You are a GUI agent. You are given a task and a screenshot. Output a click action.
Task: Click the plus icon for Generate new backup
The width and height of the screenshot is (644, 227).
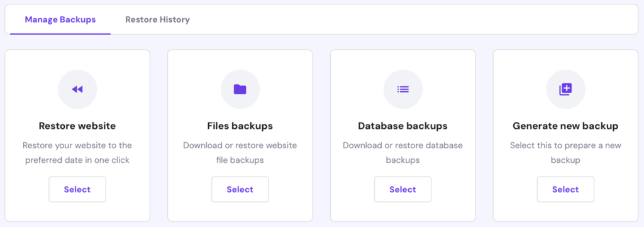(565, 89)
